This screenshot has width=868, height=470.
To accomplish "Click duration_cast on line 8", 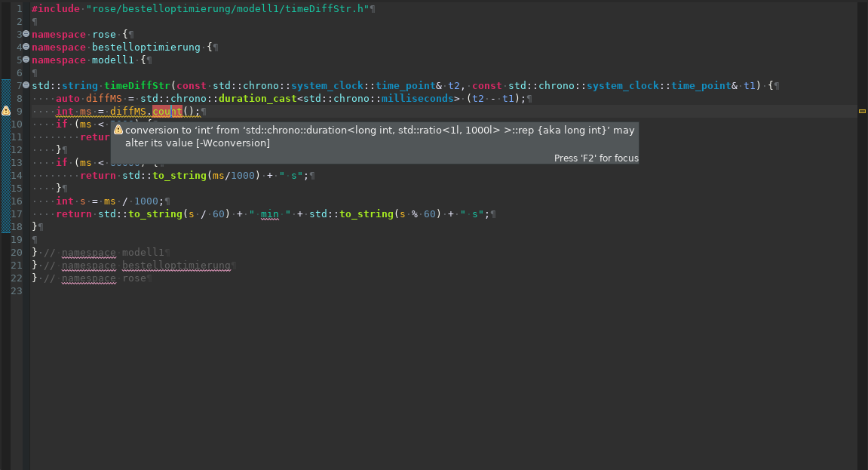I will pos(257,98).
